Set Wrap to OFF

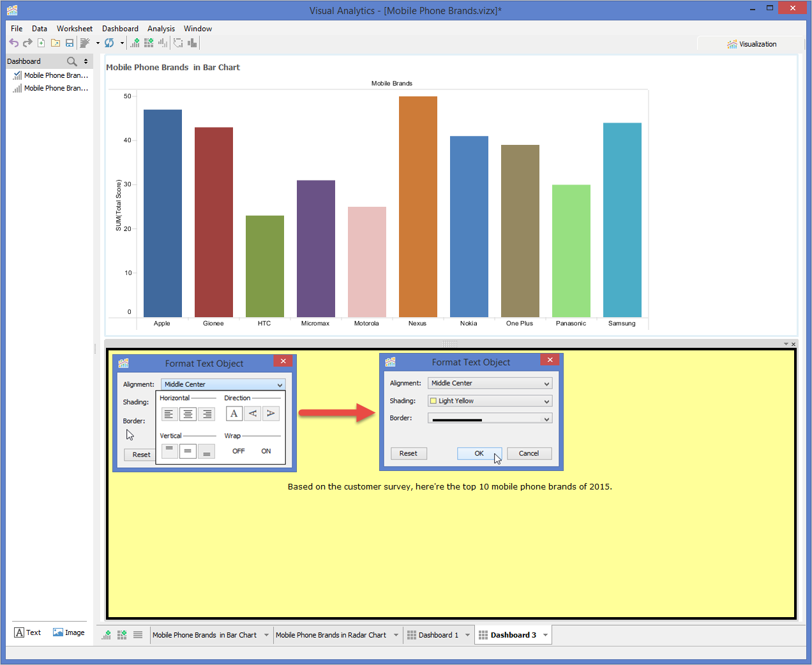point(238,451)
